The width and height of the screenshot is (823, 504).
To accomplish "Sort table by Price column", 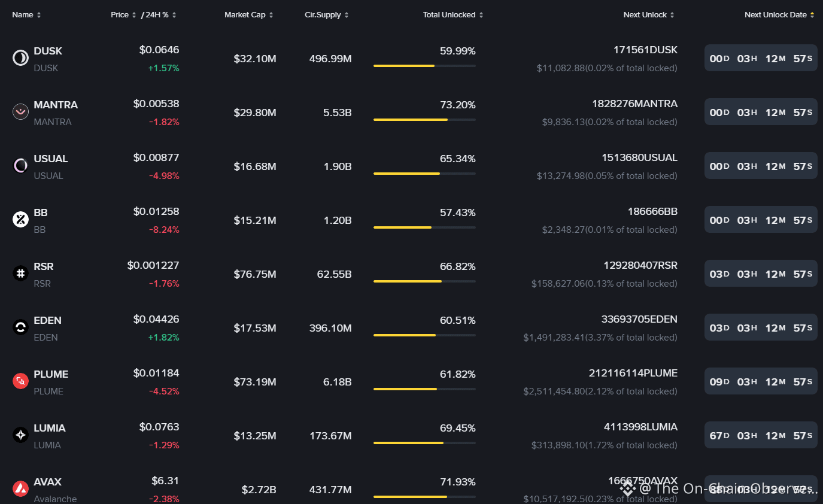I will pos(123,15).
